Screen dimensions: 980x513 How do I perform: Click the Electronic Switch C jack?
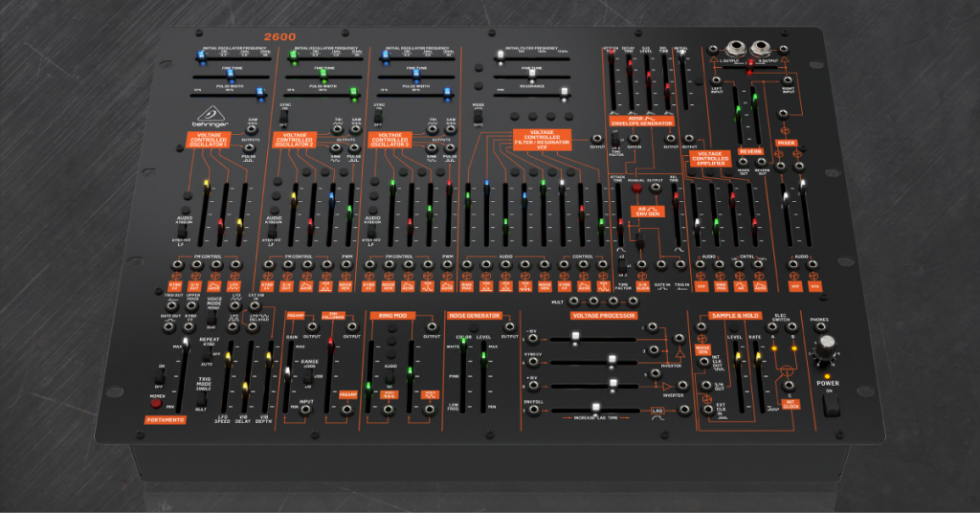pyautogui.click(x=790, y=386)
